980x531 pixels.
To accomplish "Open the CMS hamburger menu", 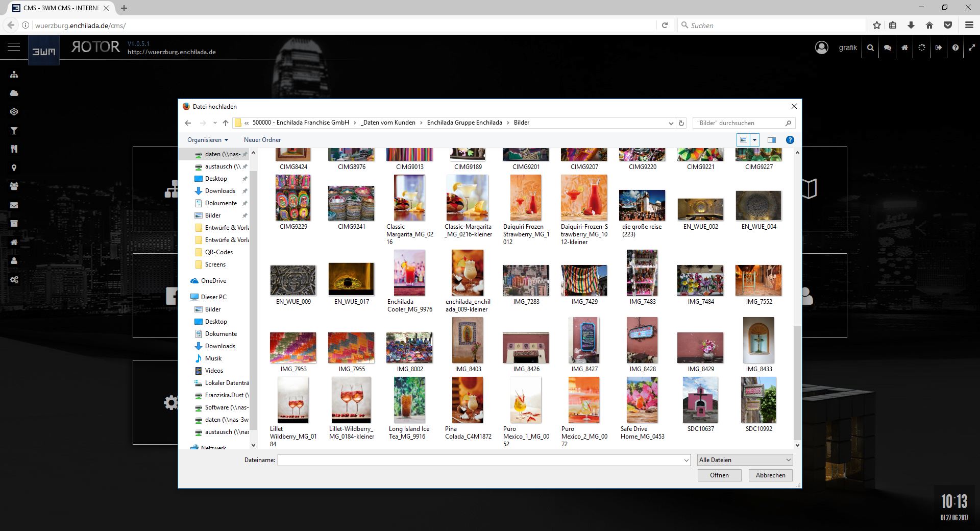I will click(x=14, y=47).
